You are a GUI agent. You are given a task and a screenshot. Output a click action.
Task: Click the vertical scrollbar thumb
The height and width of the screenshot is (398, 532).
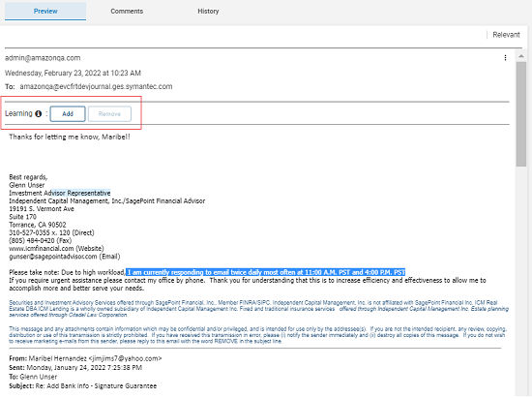[520, 113]
